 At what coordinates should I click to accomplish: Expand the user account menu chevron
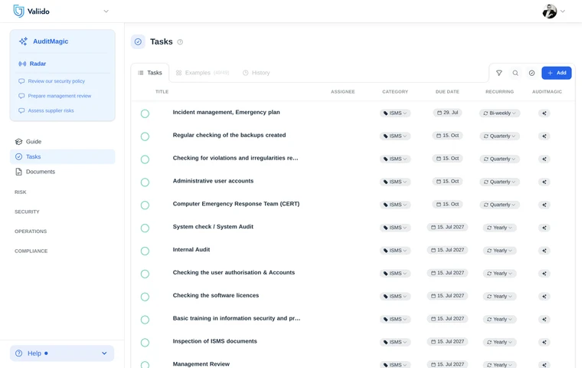[563, 11]
